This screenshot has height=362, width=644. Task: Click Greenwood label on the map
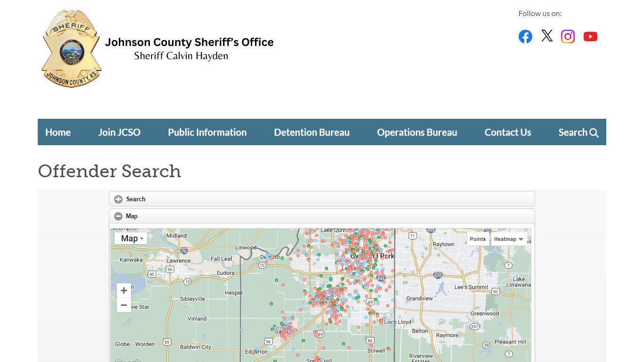point(485,313)
